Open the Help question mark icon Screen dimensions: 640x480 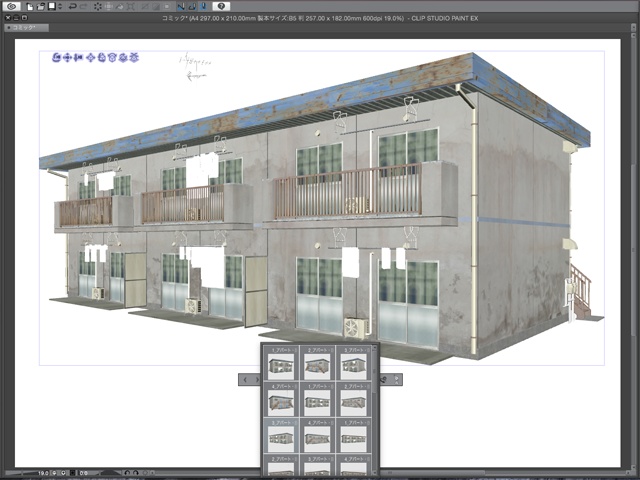tap(221, 6)
